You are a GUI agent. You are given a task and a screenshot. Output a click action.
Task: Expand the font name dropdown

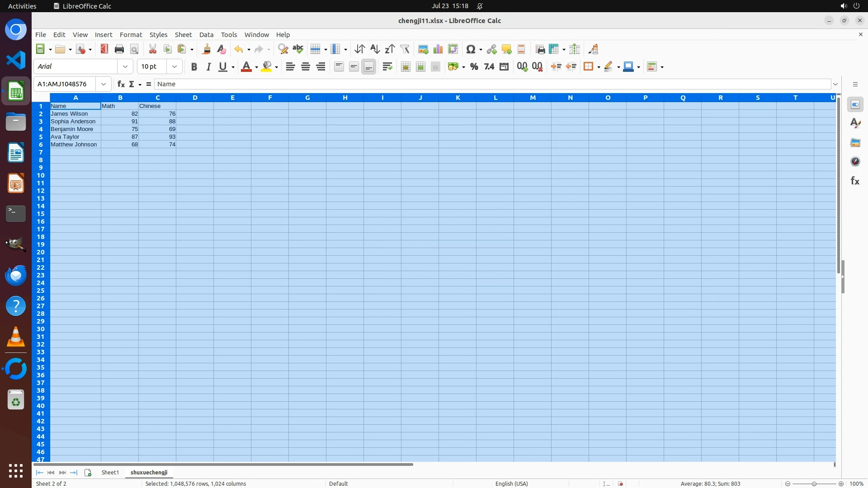pyautogui.click(x=125, y=66)
